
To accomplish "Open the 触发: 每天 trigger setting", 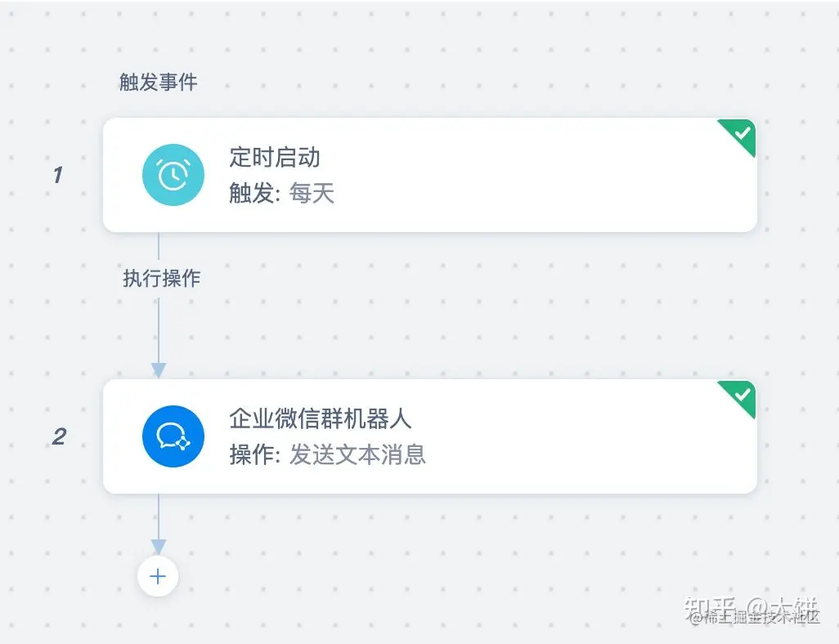I will (282, 194).
